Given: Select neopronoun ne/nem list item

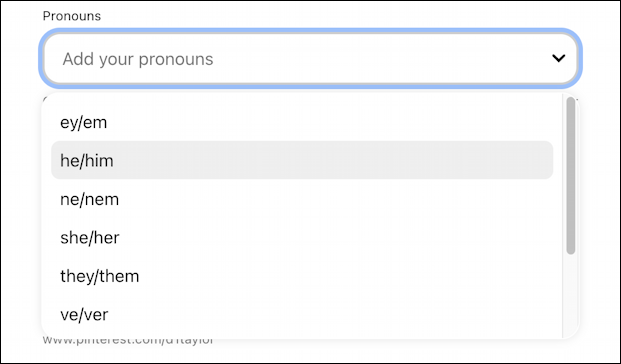Looking at the screenshot, I should click(302, 199).
